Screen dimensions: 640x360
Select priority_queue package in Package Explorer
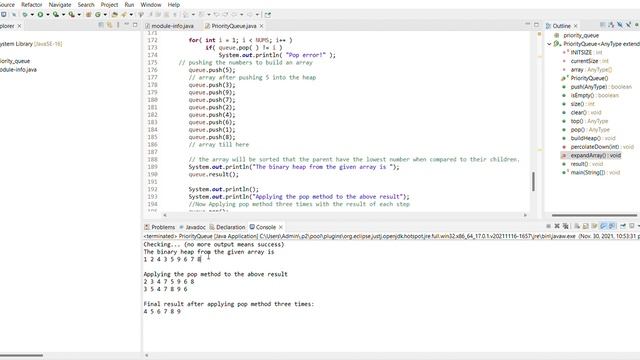click(15, 61)
